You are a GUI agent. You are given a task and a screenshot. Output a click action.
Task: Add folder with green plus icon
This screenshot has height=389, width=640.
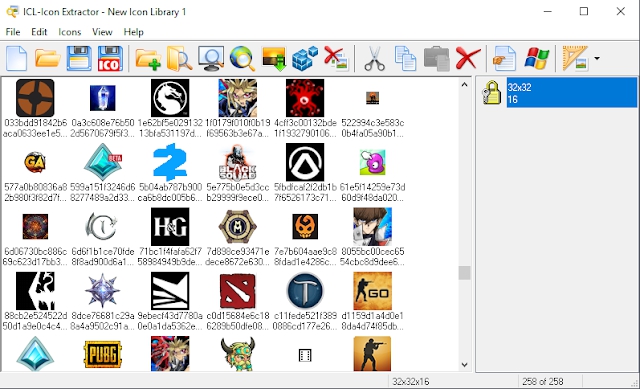148,60
